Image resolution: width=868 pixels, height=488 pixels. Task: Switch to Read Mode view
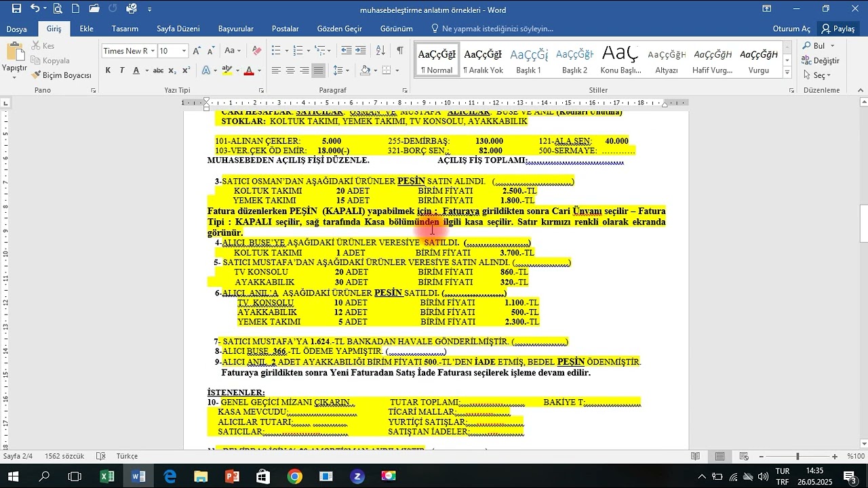point(695,456)
